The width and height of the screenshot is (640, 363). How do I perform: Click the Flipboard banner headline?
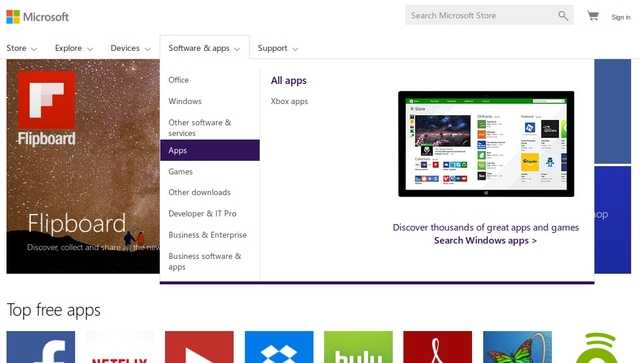point(77,223)
